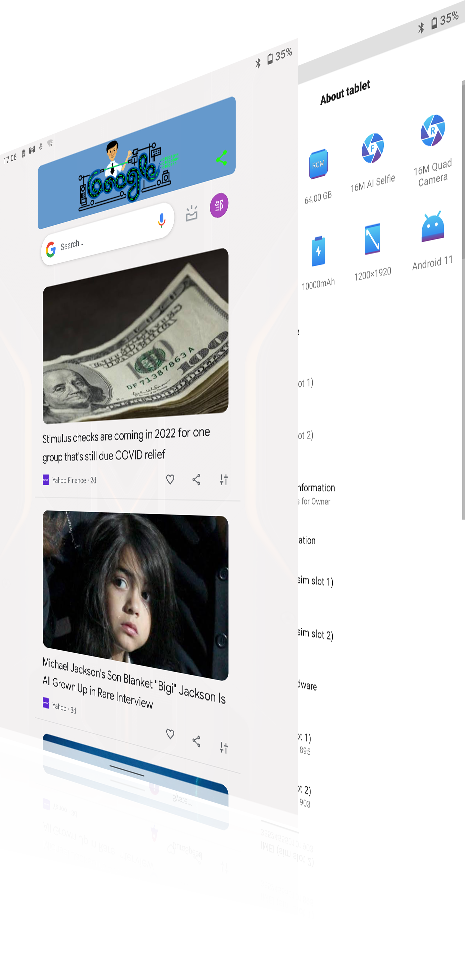Share the stimulus checks article
The image size is (465, 953).
(x=196, y=480)
